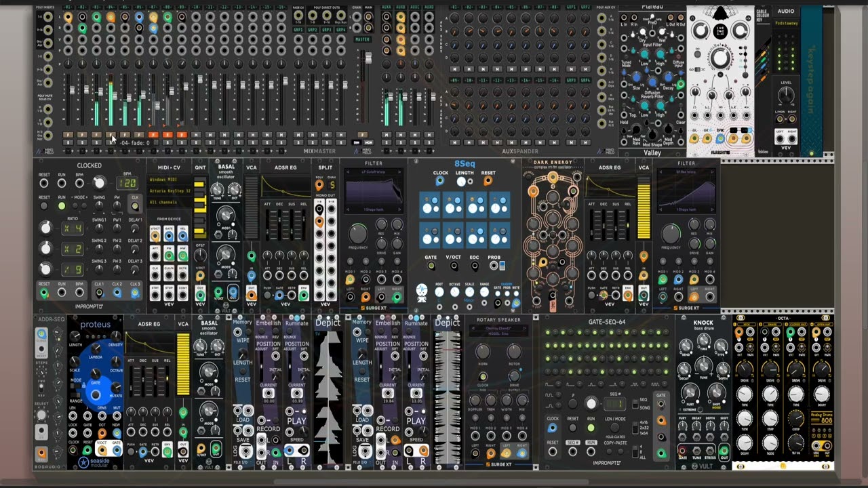Open the Arturia KeyStep 32 device dropdown
Image resolution: width=868 pixels, height=488 pixels.
(x=169, y=191)
